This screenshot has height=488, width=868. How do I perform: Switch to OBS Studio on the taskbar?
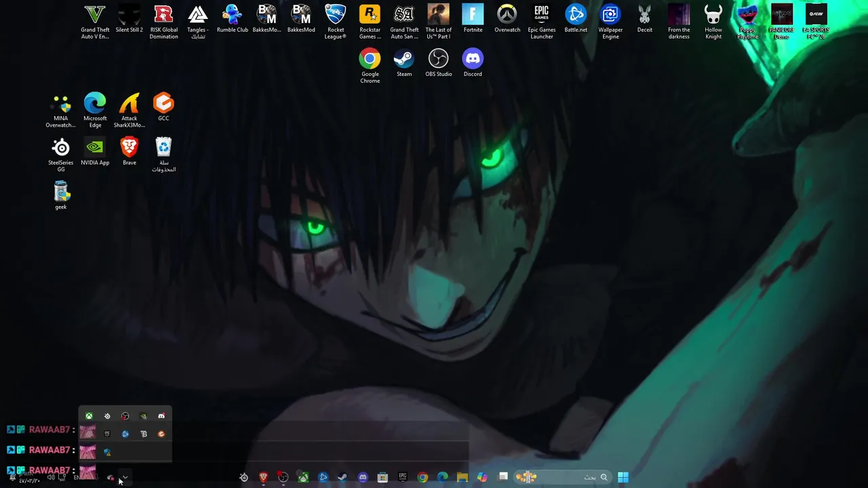click(x=283, y=477)
